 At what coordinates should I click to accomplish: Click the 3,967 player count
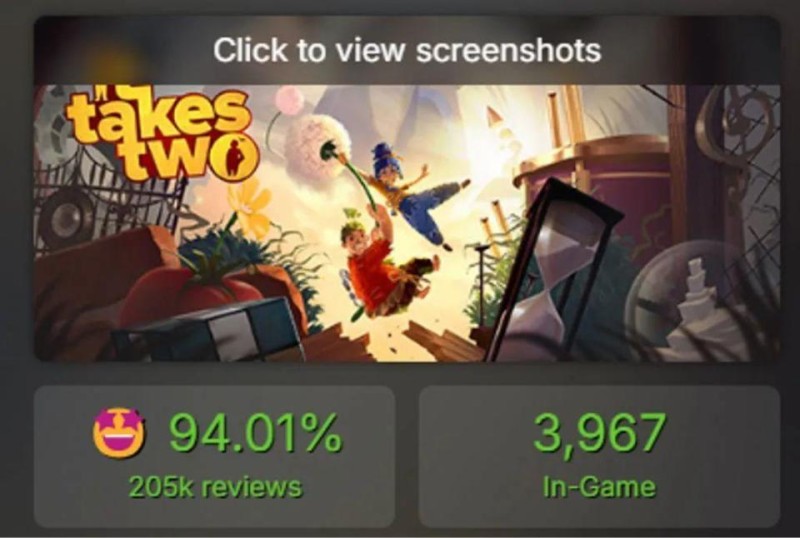(599, 432)
